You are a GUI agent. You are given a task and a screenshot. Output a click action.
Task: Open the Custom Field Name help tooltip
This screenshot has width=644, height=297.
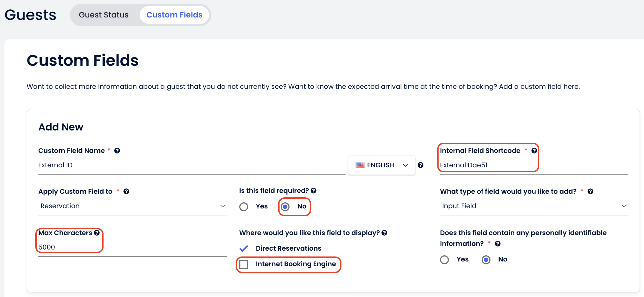(117, 150)
